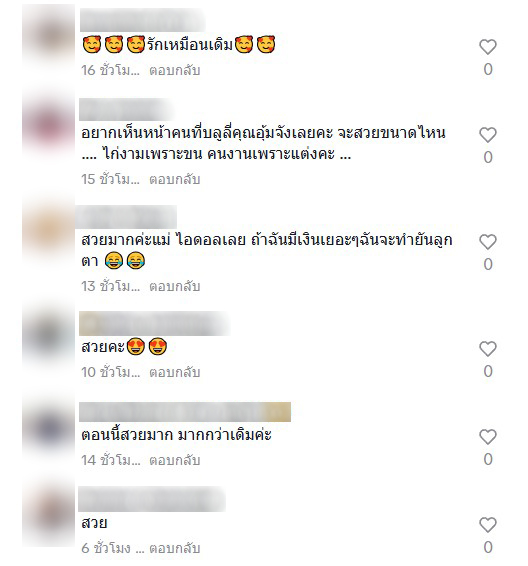Open avatar of the 'สวยคะ' commenter
The height and width of the screenshot is (566, 528).
click(x=49, y=336)
